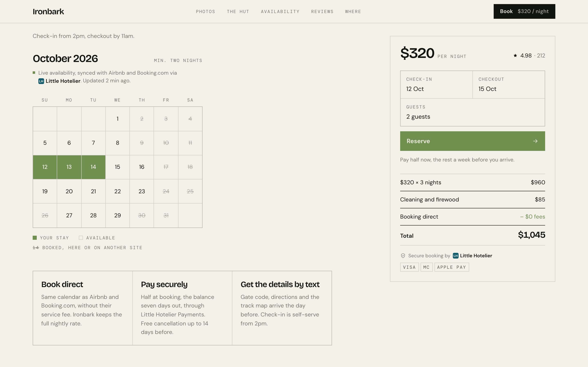Click the star rating icon
588x367 pixels.
[x=515, y=56]
